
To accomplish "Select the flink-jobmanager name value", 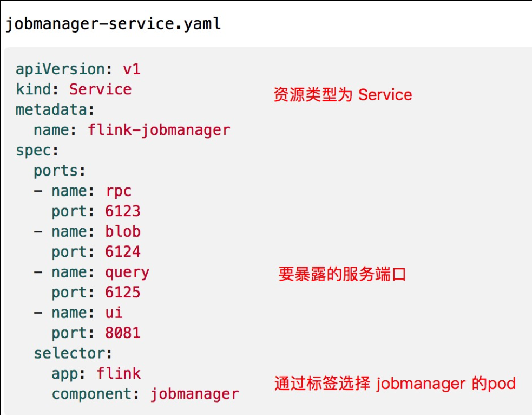I will [159, 131].
